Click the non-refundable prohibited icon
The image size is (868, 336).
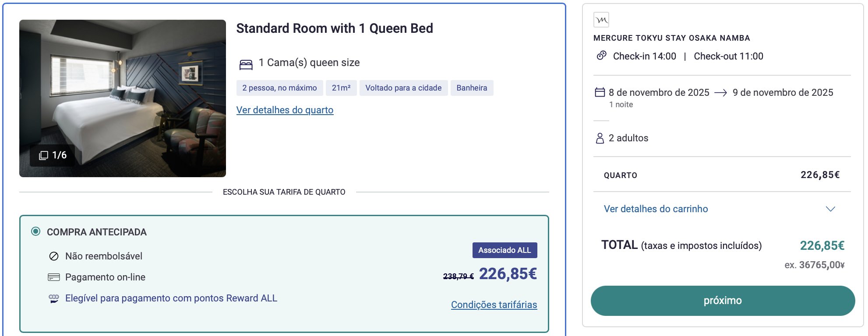click(54, 256)
